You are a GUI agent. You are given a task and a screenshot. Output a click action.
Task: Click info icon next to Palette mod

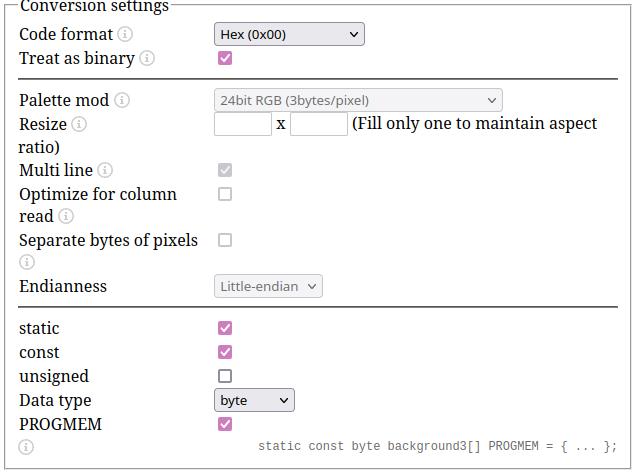pos(122,100)
